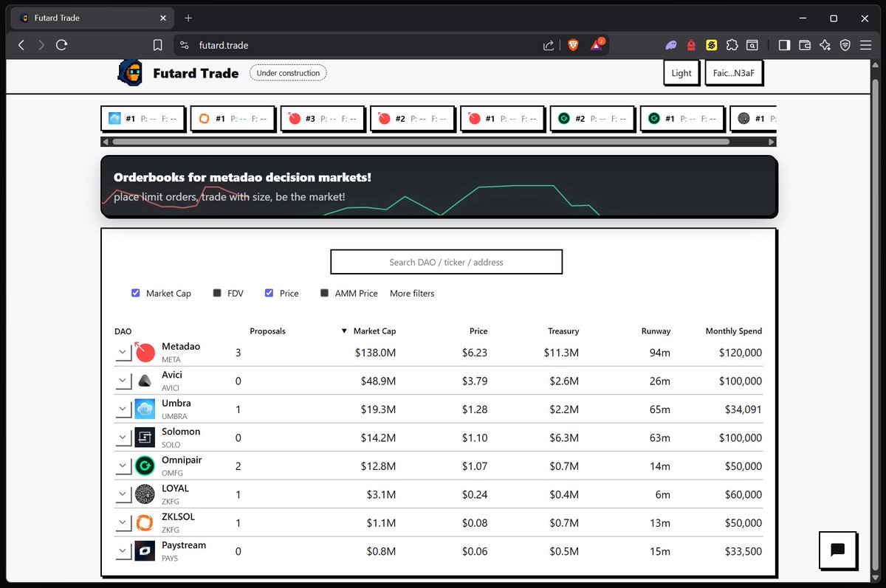The width and height of the screenshot is (886, 588).
Task: Open the Brave VPN shield icon
Action: [845, 45]
